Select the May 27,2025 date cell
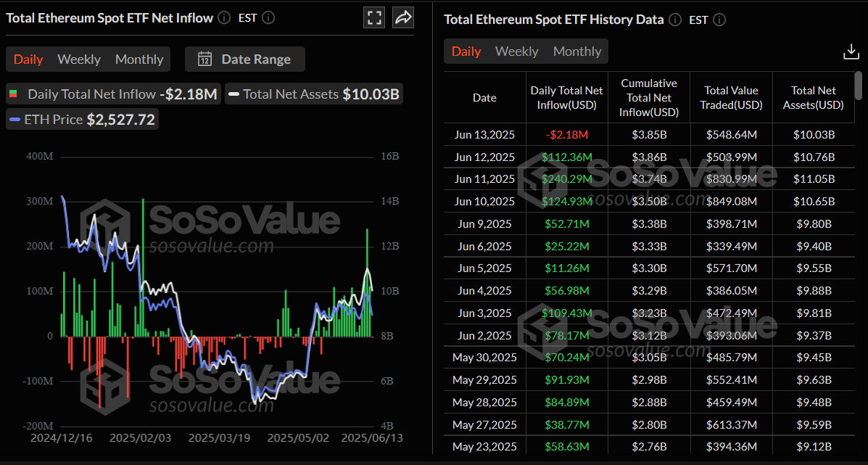868x465 pixels. click(x=484, y=424)
